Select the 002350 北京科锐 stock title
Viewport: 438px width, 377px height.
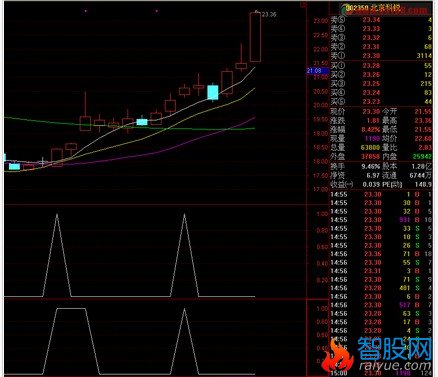[373, 8]
